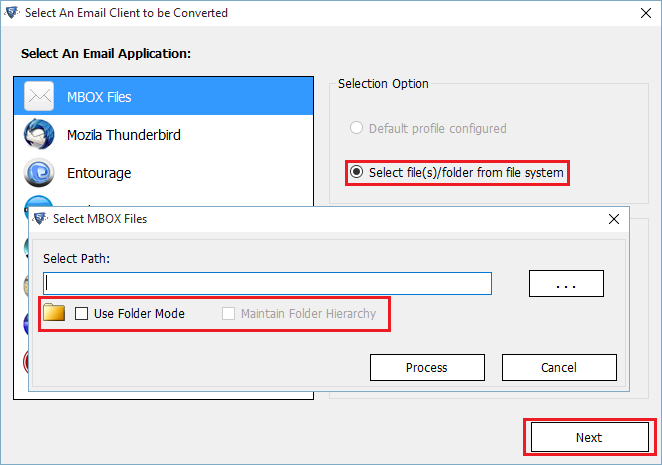The height and width of the screenshot is (465, 662).
Task: Click the main window title bar logo
Action: 12,13
